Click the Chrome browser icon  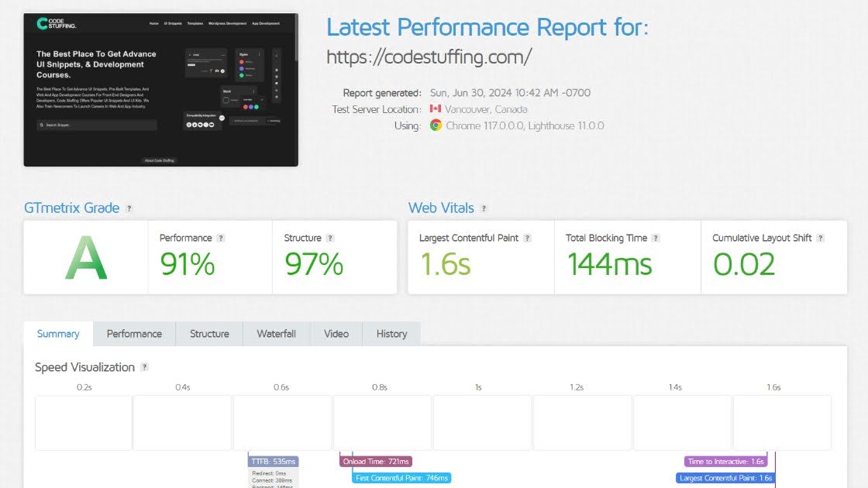[x=436, y=125]
